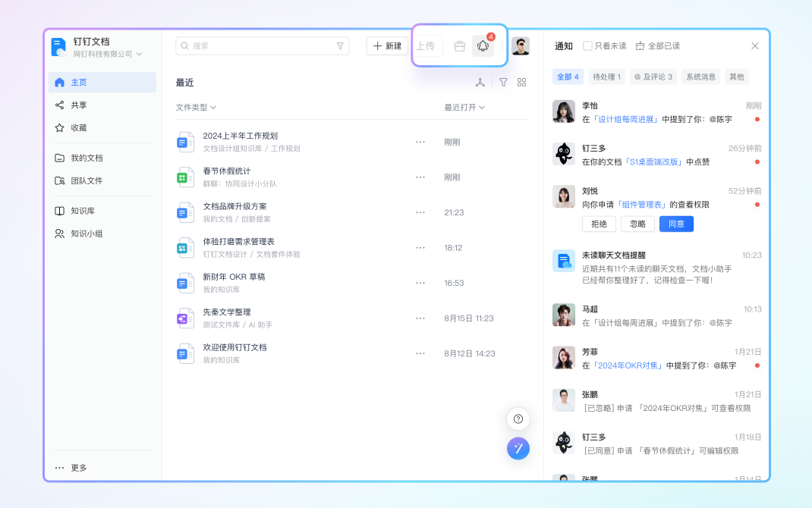This screenshot has height=508, width=812.
Task: Open 未读聊天文档提醒 notification
Action: [657, 268]
